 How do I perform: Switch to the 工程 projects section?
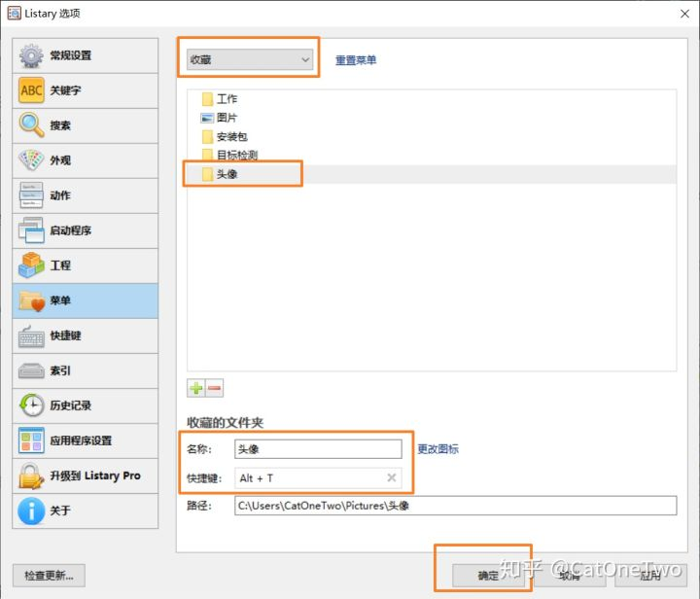coord(85,265)
